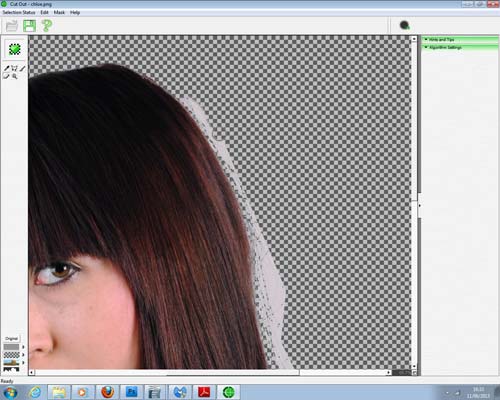Open the Help menu
This screenshot has height=400, width=500.
pos(75,12)
